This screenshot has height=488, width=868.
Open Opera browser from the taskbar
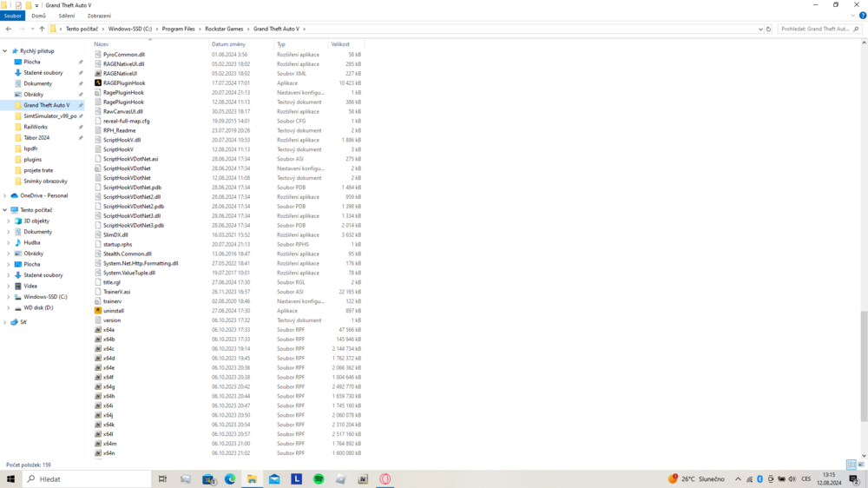pyautogui.click(x=385, y=479)
